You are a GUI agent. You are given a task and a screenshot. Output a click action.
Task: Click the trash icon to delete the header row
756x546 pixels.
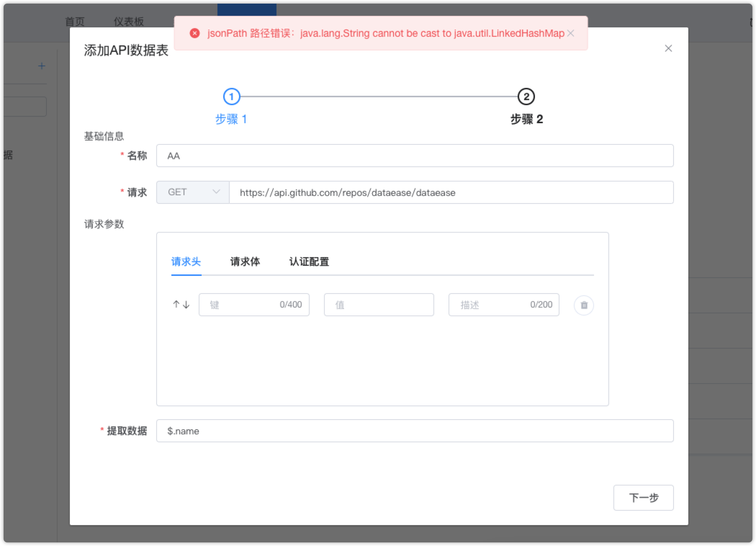pyautogui.click(x=584, y=305)
